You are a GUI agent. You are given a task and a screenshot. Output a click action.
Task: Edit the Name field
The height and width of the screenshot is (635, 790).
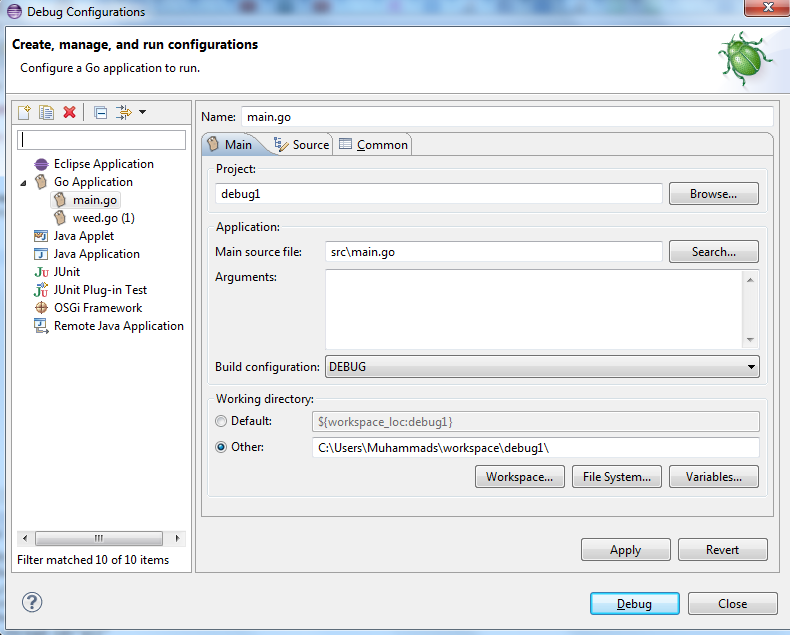[x=507, y=117]
